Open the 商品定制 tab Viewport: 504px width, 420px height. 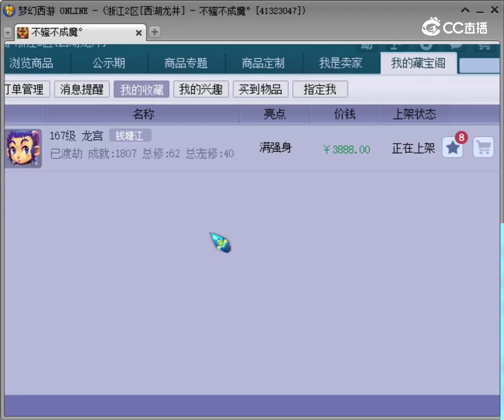(263, 63)
